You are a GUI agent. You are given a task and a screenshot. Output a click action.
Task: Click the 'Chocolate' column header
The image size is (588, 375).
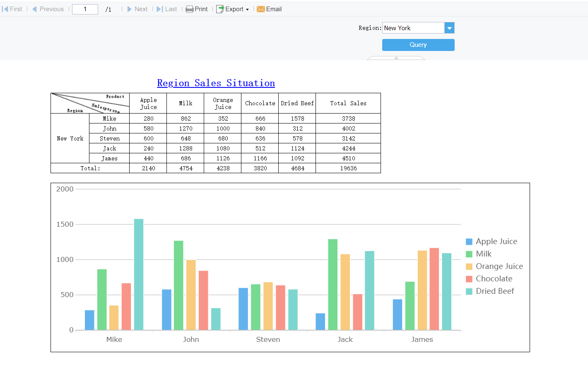[x=260, y=103]
